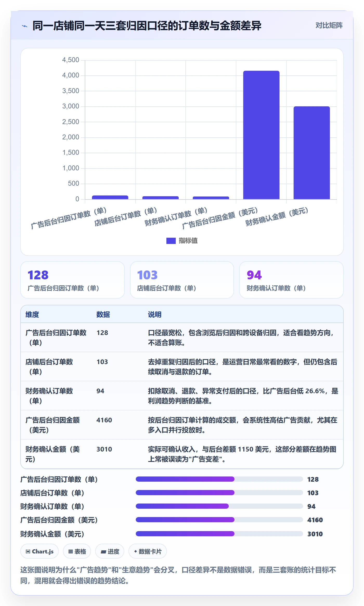Click description starting 扣除取消、退款

(x=243, y=396)
